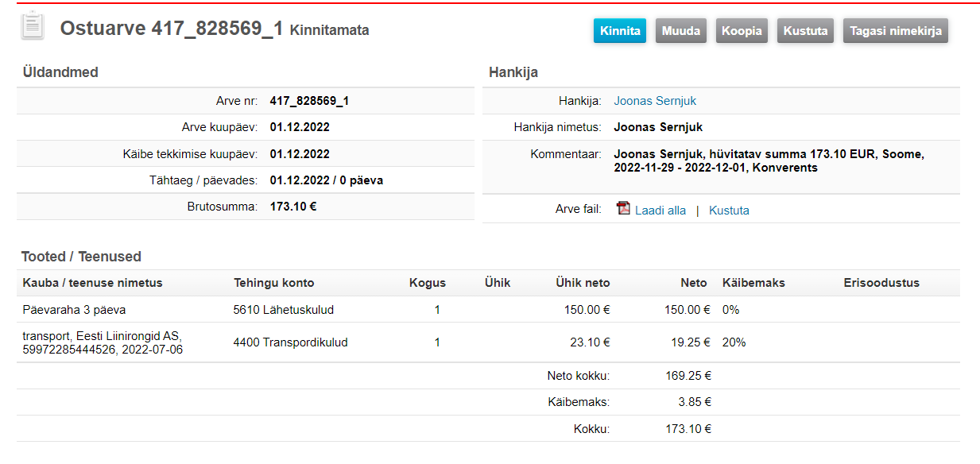Click the purchase invoice document icon

[33, 25]
